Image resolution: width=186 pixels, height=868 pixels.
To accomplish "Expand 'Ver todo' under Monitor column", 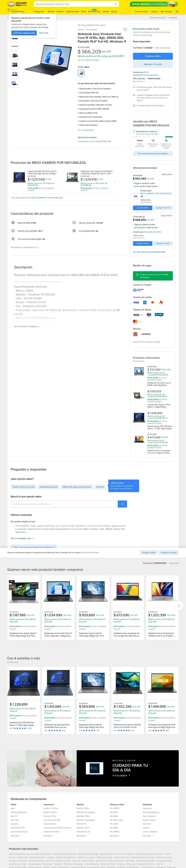I will [x=82, y=836].
